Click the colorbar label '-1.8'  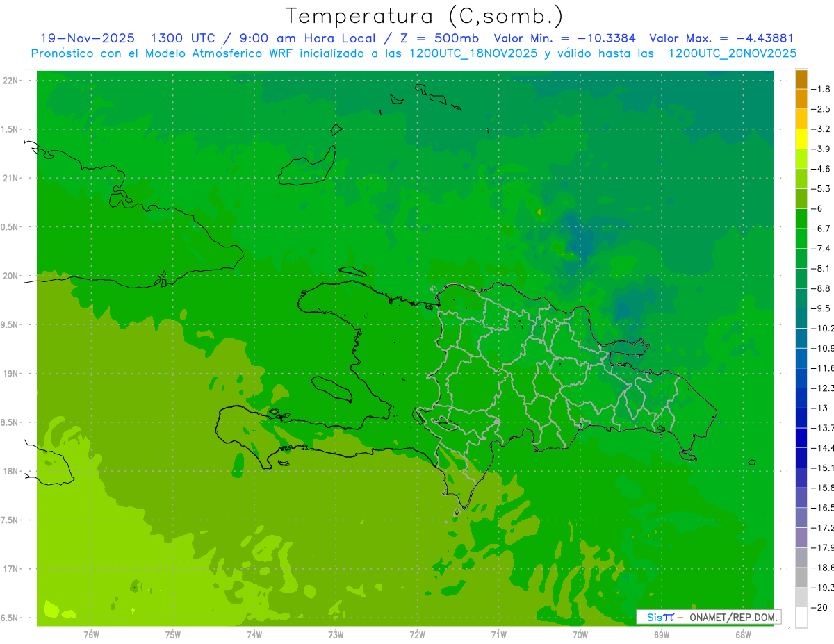[x=821, y=89]
